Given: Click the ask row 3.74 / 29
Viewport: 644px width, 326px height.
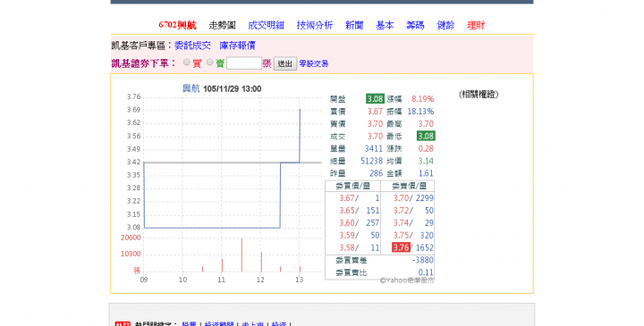Looking at the screenshot, I should 413,223.
